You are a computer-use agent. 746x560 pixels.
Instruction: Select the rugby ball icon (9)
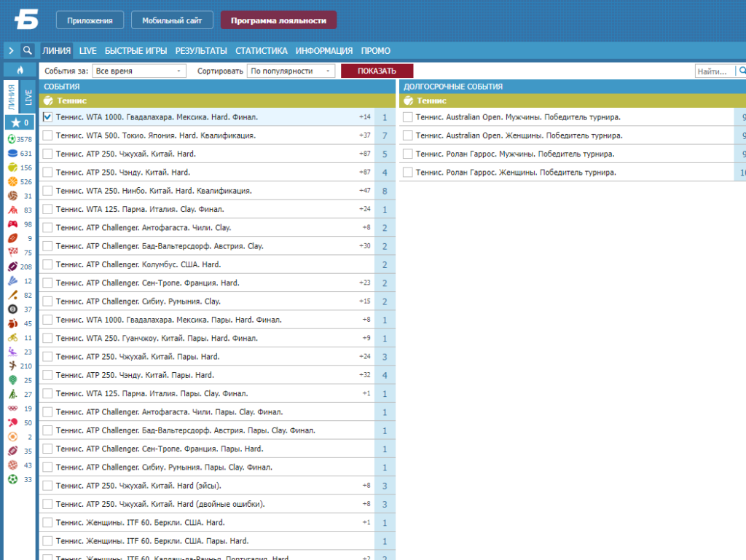(x=12, y=238)
